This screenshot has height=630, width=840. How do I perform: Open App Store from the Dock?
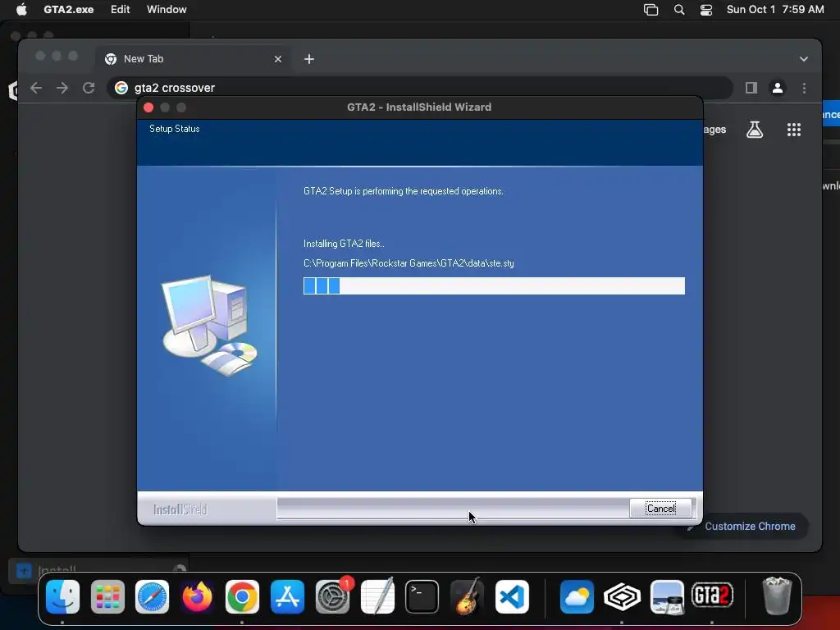287,596
